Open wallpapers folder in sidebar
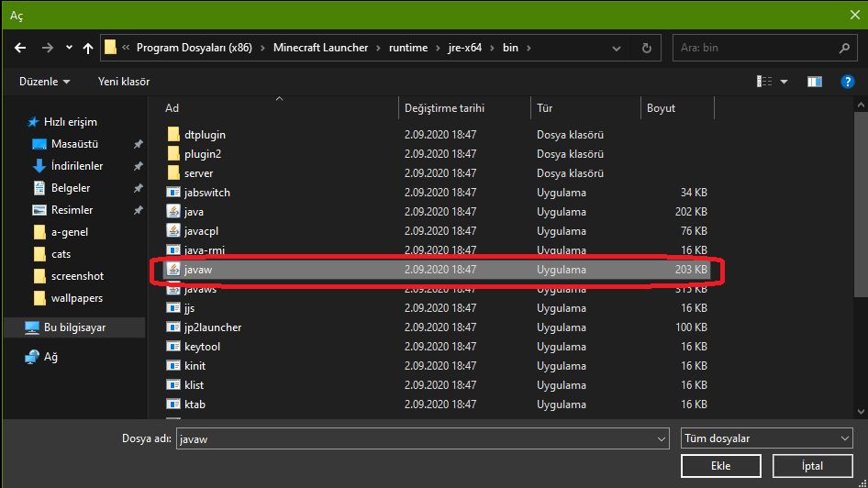The height and width of the screenshot is (488, 868). click(77, 298)
